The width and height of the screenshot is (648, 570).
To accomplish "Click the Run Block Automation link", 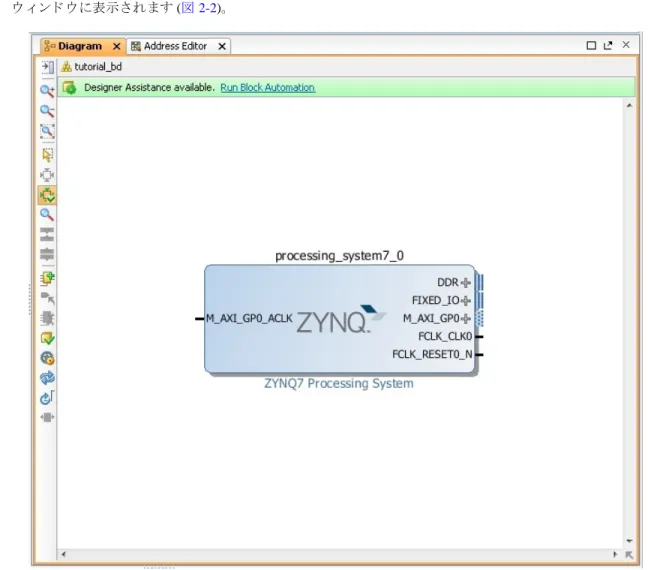I will pos(267,88).
